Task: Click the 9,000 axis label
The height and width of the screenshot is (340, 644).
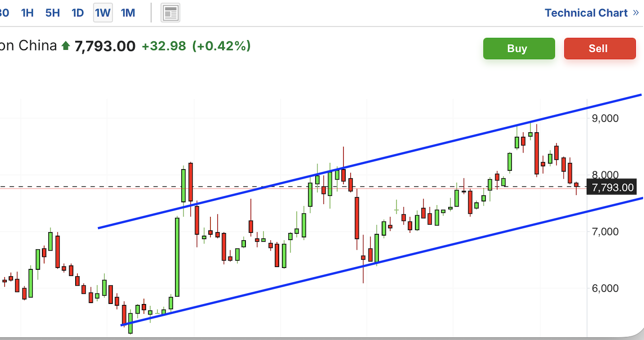Action: (x=605, y=118)
